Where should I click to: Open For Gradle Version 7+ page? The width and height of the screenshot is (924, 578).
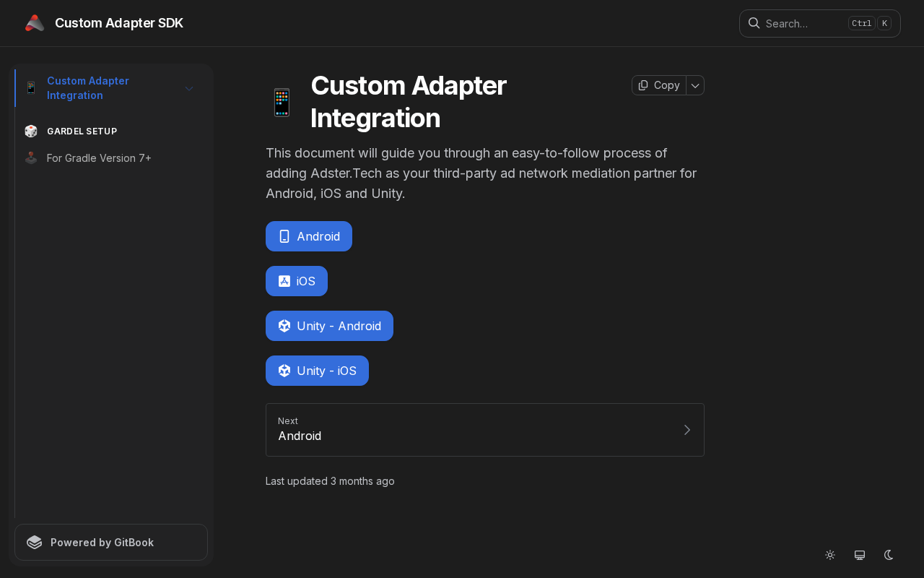[x=99, y=158]
